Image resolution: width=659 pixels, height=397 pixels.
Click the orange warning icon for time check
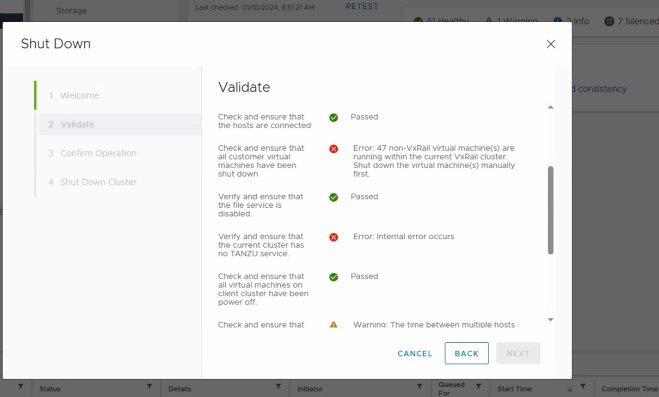pyautogui.click(x=334, y=324)
